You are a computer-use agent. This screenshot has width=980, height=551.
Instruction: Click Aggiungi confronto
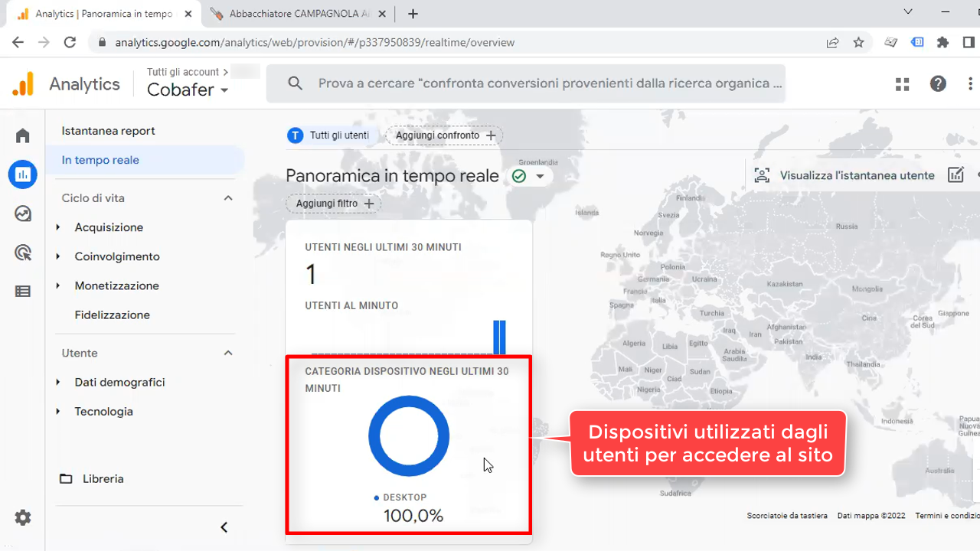pyautogui.click(x=443, y=135)
